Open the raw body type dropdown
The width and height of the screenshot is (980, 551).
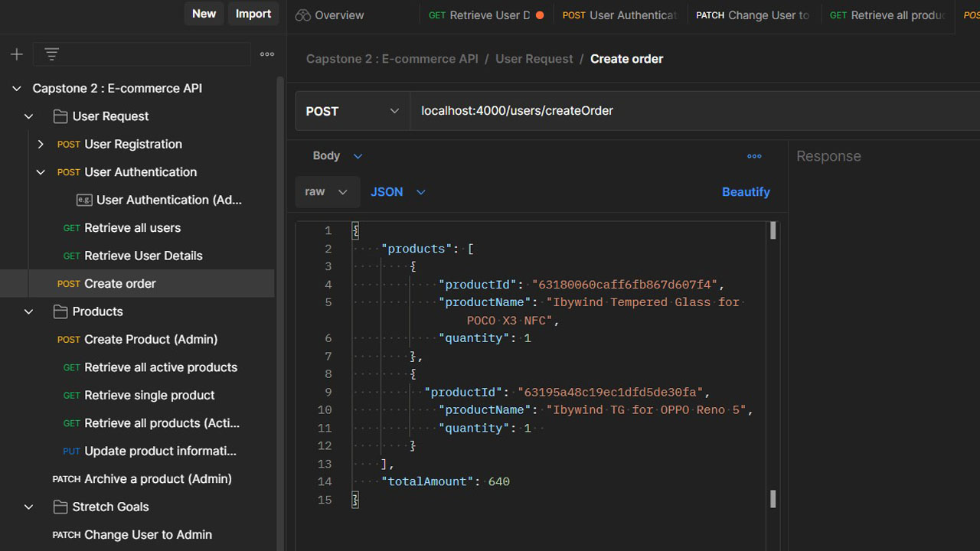327,192
